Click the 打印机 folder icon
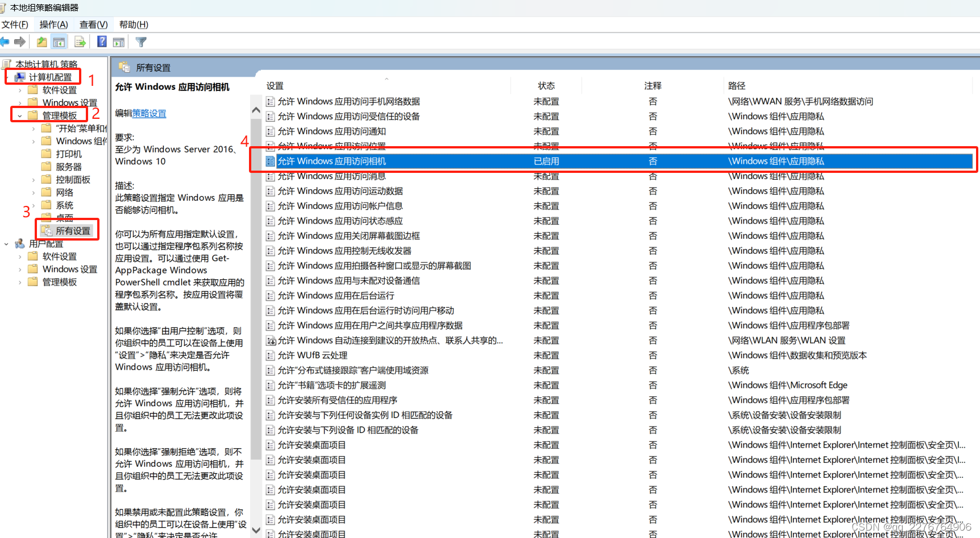 47,154
